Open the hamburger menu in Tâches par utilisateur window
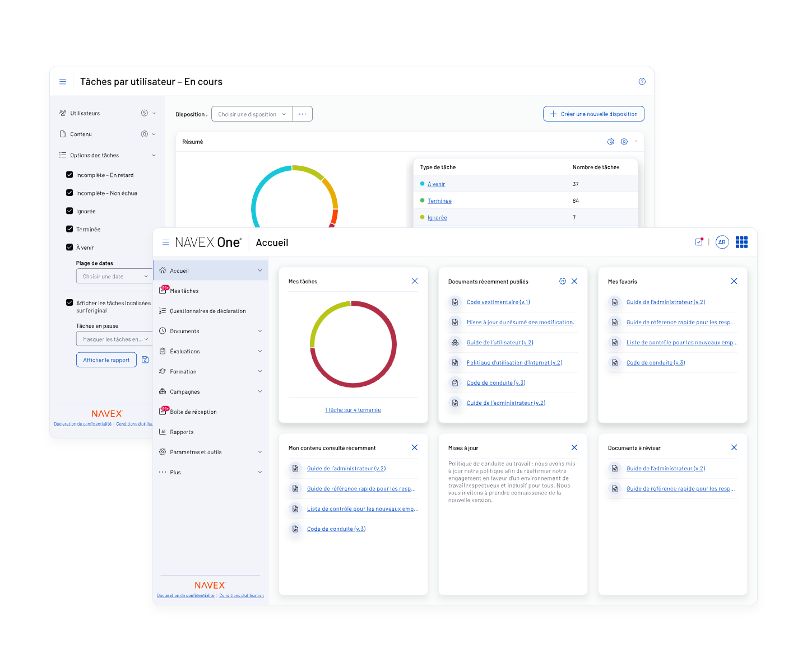807x672 pixels. click(x=63, y=82)
